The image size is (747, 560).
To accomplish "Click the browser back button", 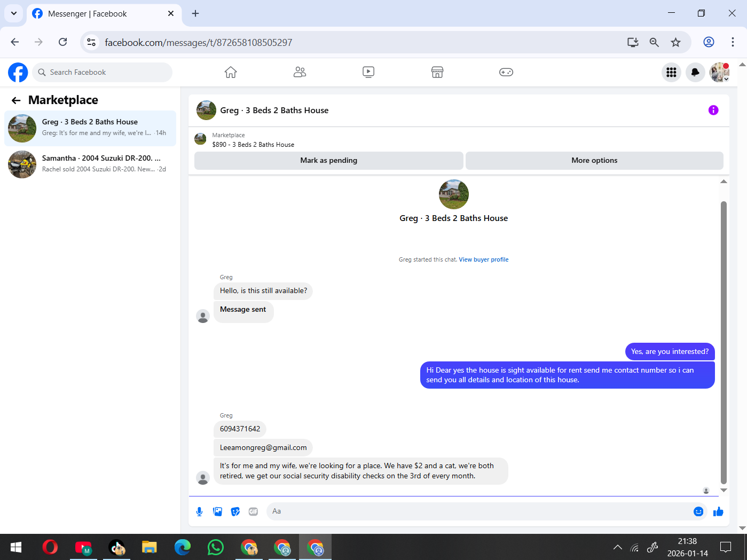I will [x=15, y=42].
